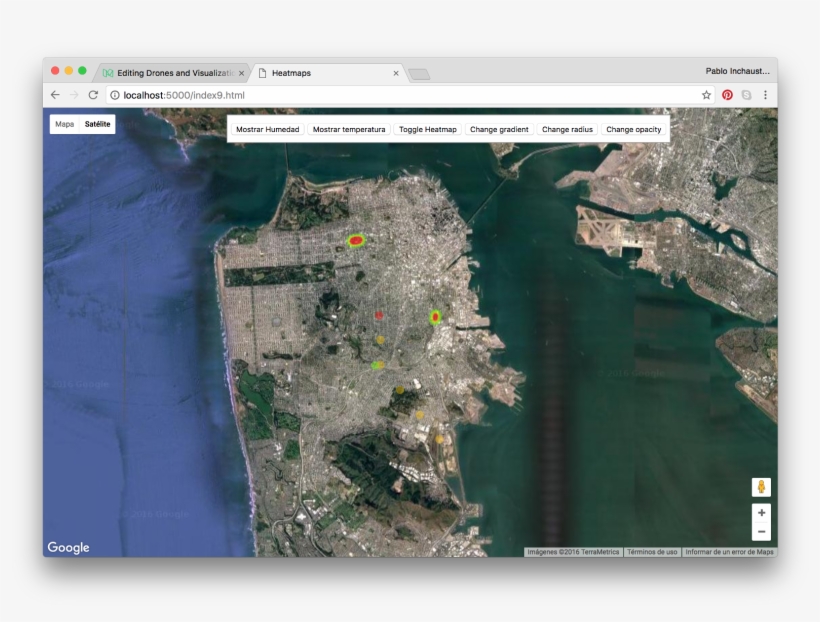Click the Change opacity button
The width and height of the screenshot is (820, 622).
point(633,129)
